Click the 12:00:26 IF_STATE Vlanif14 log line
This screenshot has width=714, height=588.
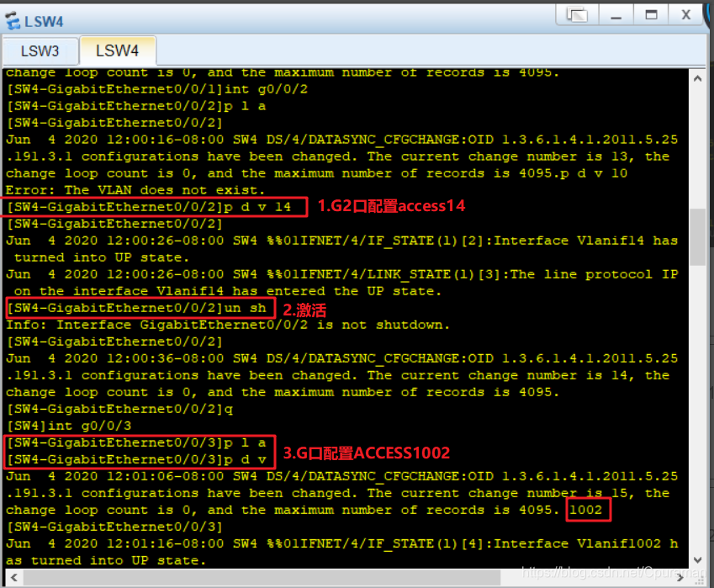341,241
